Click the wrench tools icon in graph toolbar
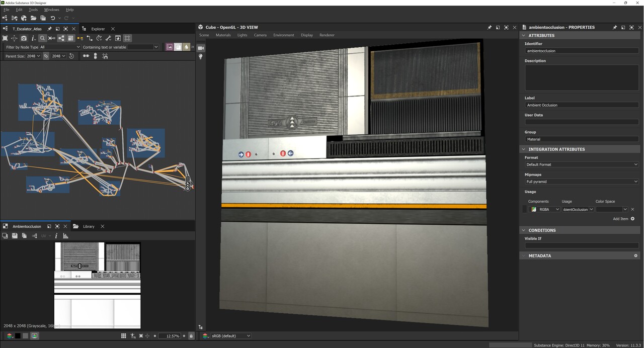This screenshot has height=348, width=644. (108, 38)
